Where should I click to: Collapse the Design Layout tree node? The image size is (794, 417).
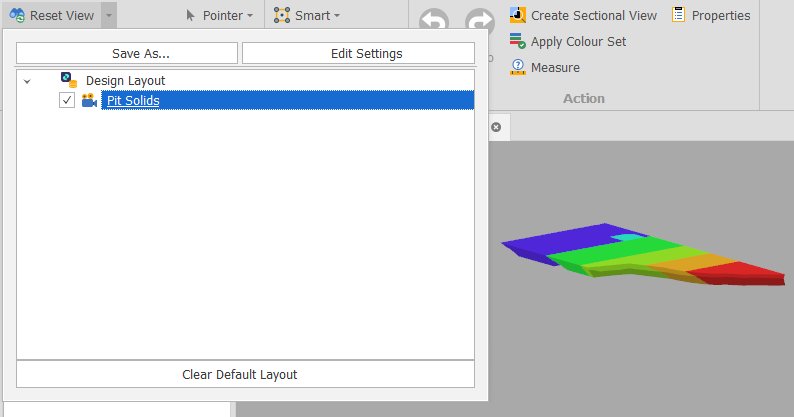(27, 81)
